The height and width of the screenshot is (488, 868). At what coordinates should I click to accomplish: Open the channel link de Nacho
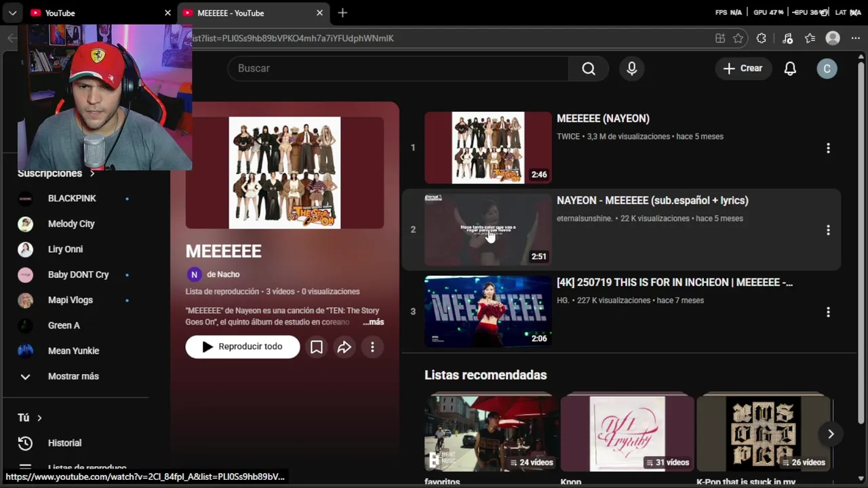click(x=223, y=274)
